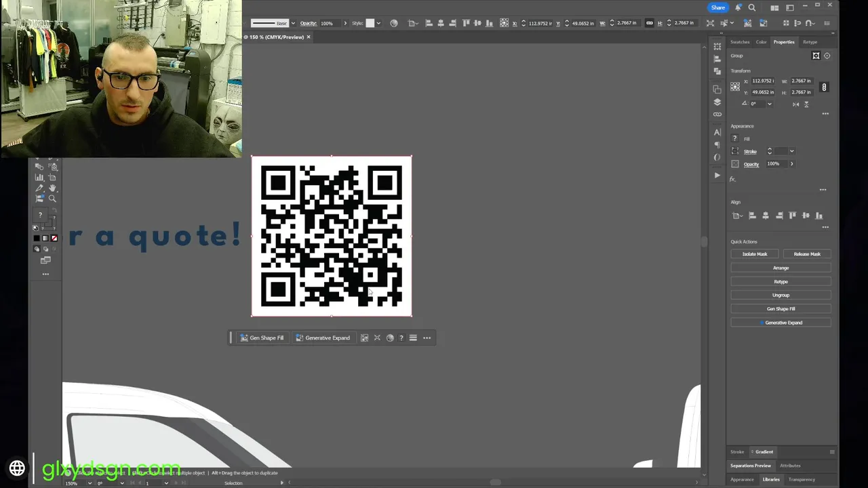Click Recolor Artwork icon in control bar
The image size is (868, 488).
394,23
